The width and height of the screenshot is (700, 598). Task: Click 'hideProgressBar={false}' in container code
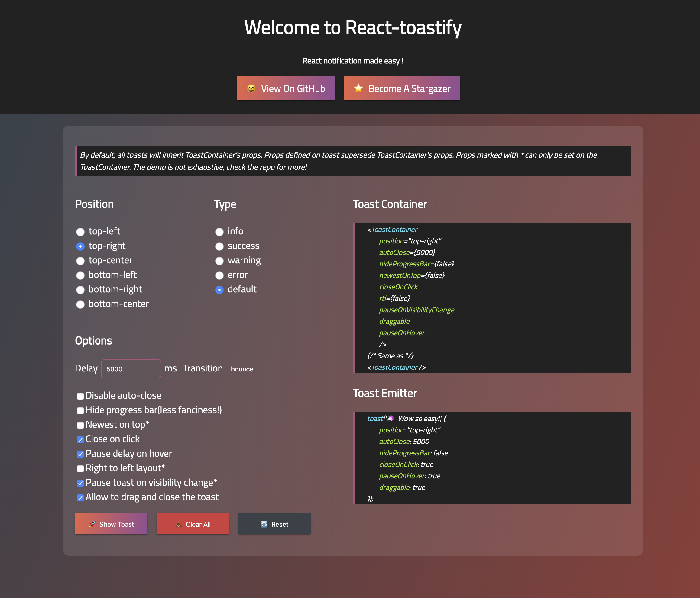point(416,264)
